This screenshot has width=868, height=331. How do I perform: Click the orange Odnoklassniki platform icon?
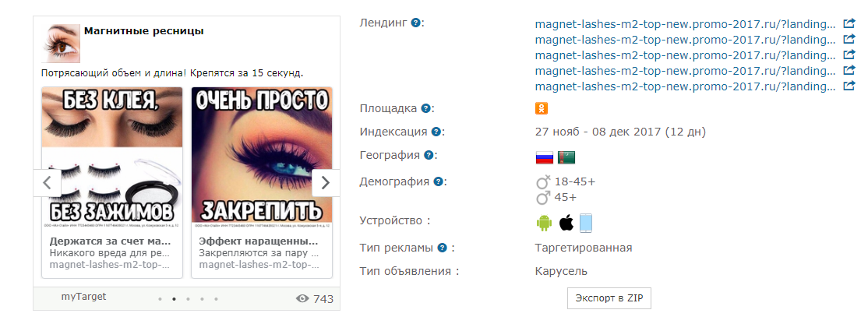[x=542, y=108]
